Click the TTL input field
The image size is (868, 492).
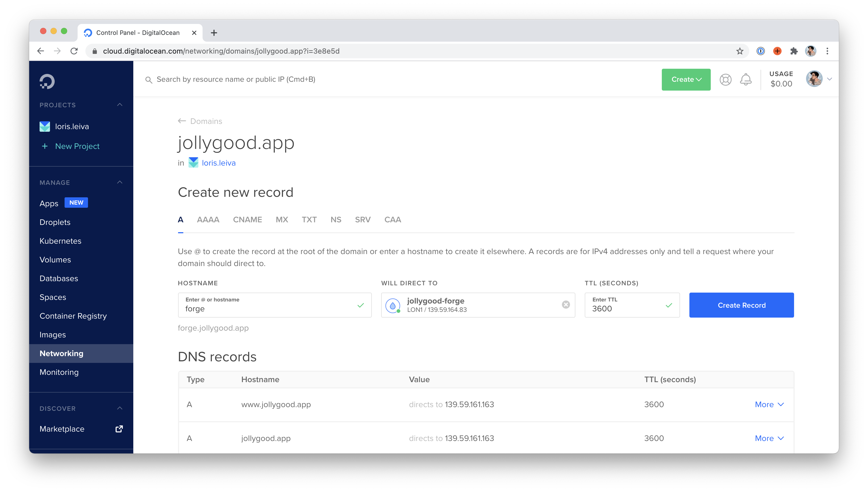(x=632, y=305)
